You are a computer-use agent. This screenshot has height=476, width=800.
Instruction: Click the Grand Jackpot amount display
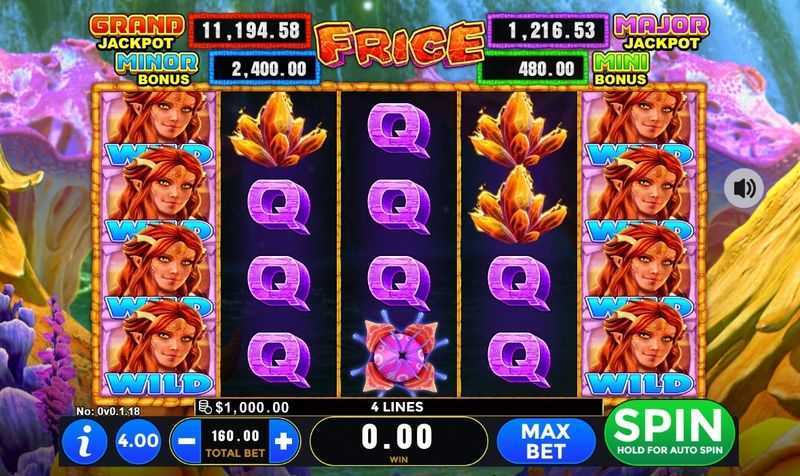click(x=250, y=31)
